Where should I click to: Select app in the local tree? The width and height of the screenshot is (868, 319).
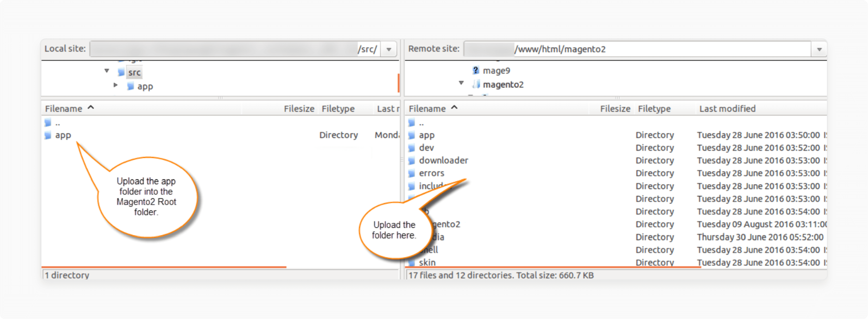pos(145,87)
